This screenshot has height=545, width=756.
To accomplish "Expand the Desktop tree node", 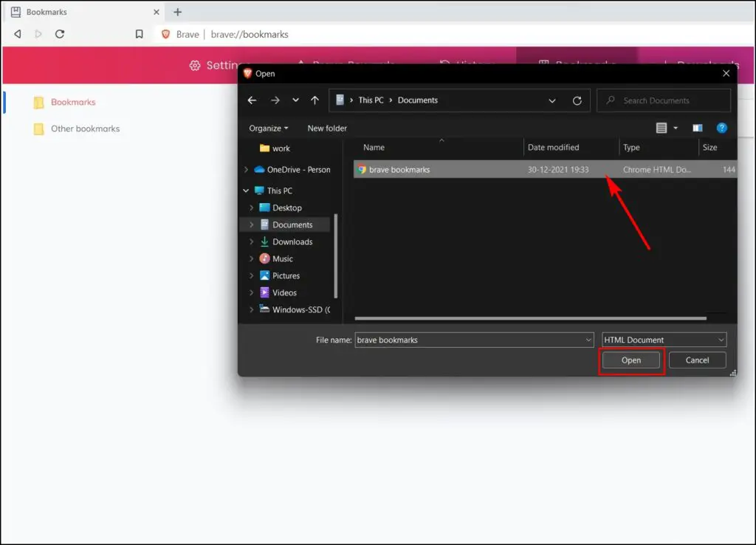I will pyautogui.click(x=251, y=208).
